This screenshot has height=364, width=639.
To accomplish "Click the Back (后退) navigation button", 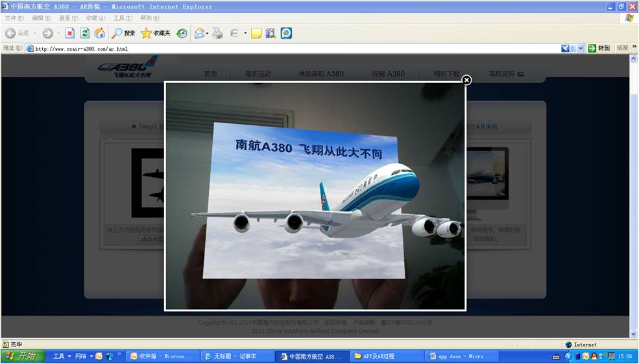I will click(x=17, y=34).
